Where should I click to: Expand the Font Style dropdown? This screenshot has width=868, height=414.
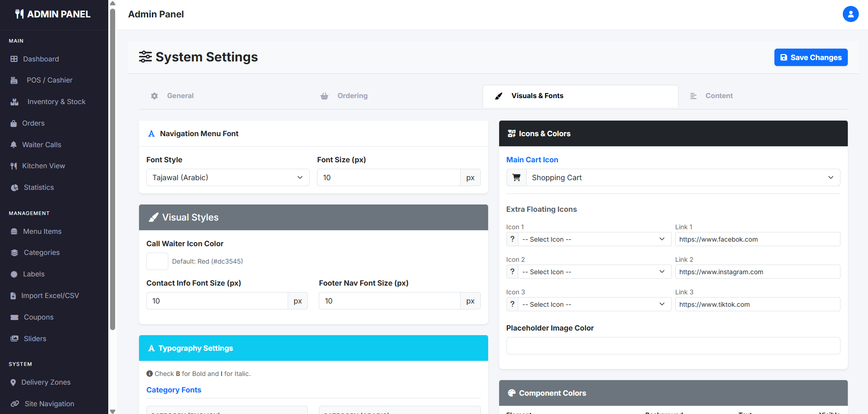pyautogui.click(x=228, y=177)
